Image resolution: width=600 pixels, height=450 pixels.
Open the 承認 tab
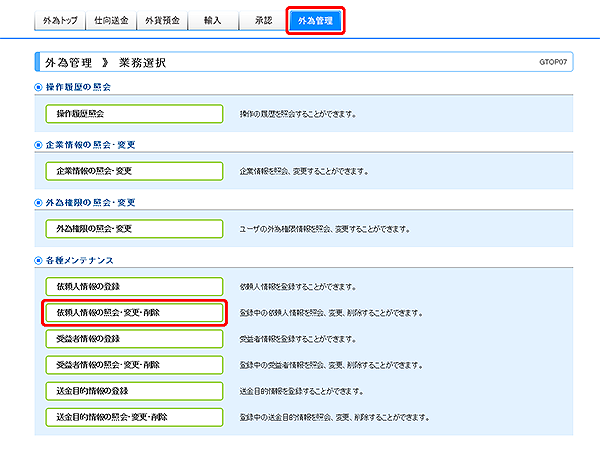tap(262, 20)
